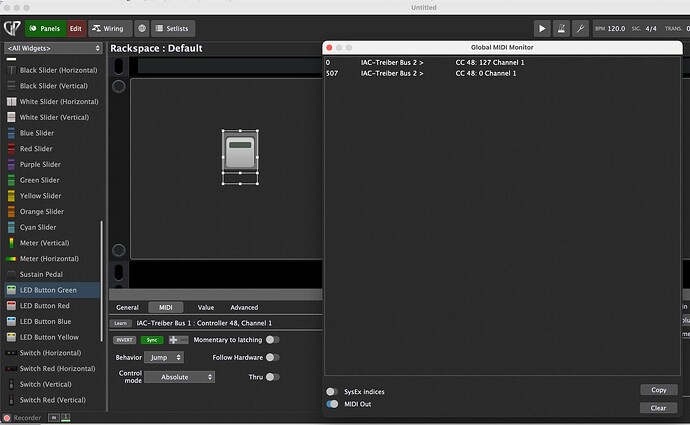
Task: Open the Wiring view
Action: pos(110,29)
